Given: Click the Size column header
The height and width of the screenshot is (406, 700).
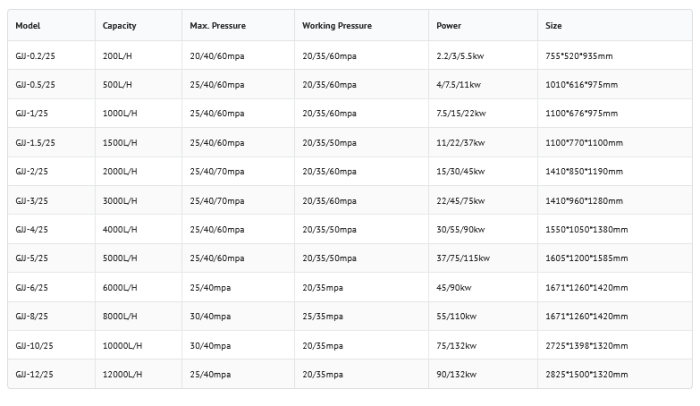Looking at the screenshot, I should point(554,24).
